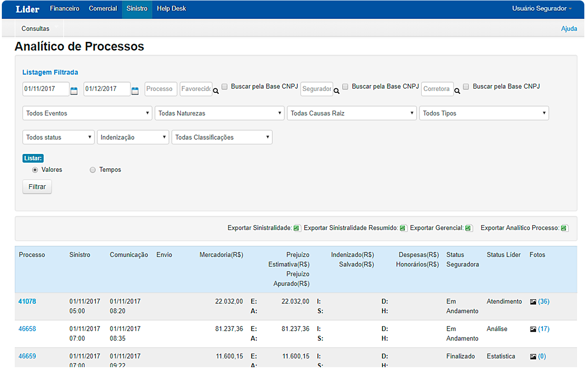
Task: Open the Todas Classificações dropdown
Action: pos(222,137)
